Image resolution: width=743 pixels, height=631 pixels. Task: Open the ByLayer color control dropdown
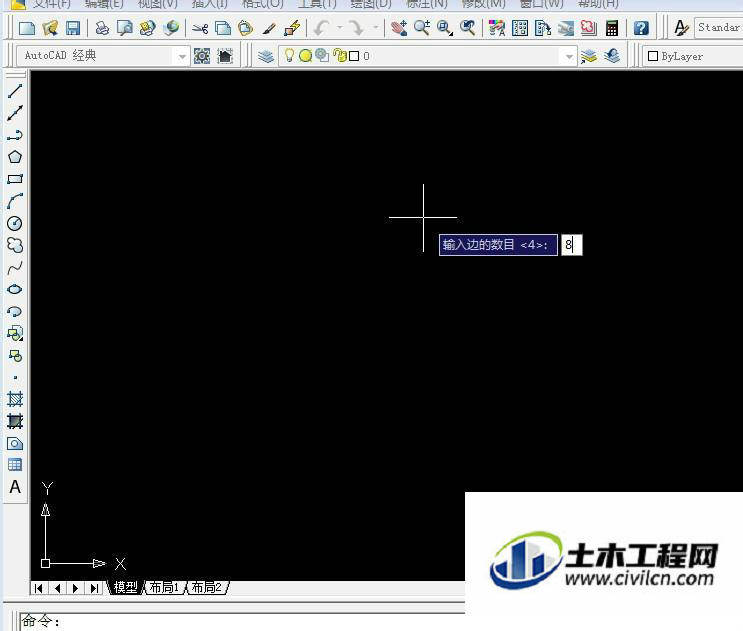coord(694,56)
